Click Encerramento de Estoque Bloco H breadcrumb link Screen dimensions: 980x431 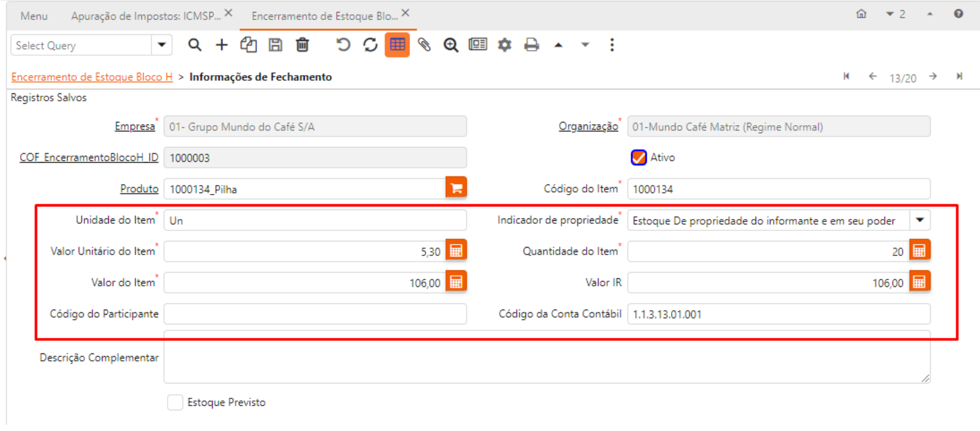pos(92,77)
